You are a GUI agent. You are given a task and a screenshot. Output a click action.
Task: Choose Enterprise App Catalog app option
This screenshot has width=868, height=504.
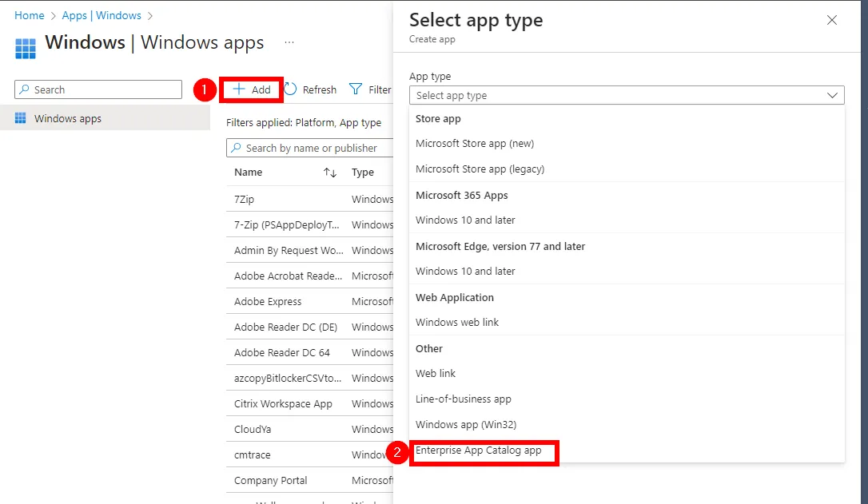(x=479, y=450)
